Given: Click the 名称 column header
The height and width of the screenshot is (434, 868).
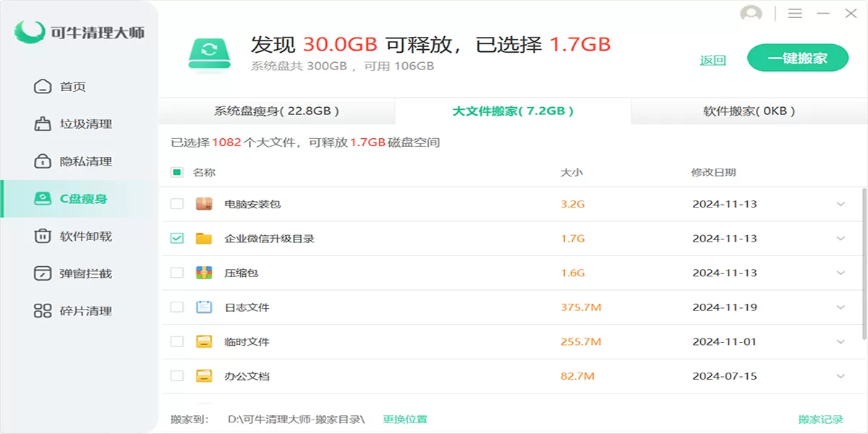Looking at the screenshot, I should [204, 172].
